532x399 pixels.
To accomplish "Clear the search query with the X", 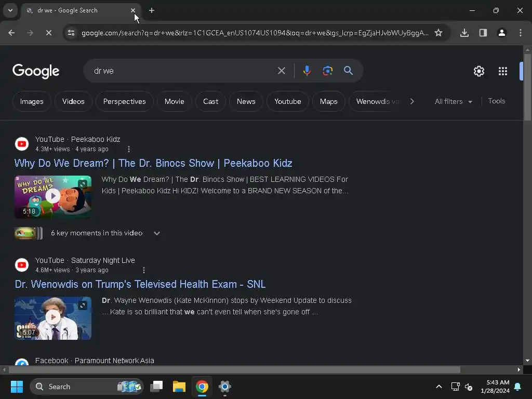I will coord(282,71).
